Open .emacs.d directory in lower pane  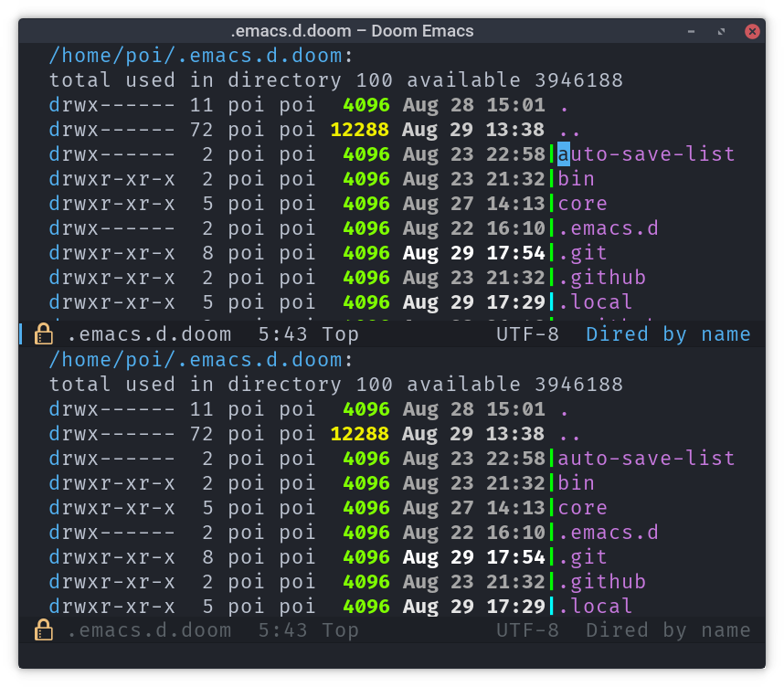608,532
